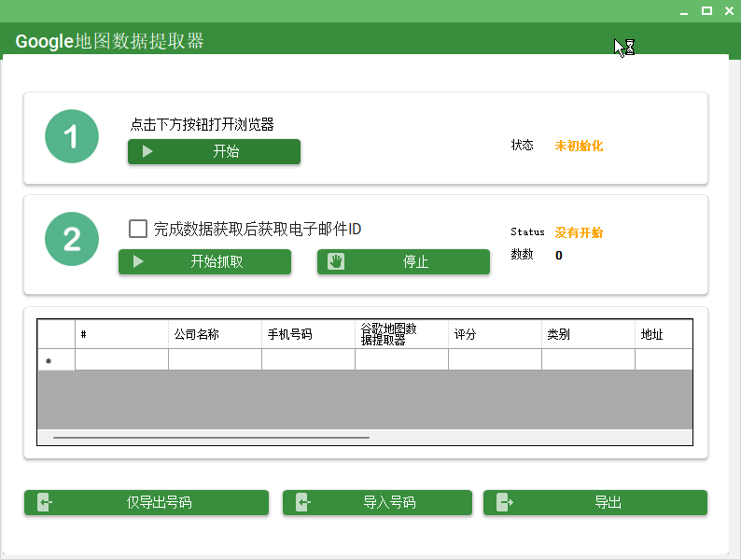Click the step 2 circle badge
The height and width of the screenshot is (560, 741).
pos(72,239)
